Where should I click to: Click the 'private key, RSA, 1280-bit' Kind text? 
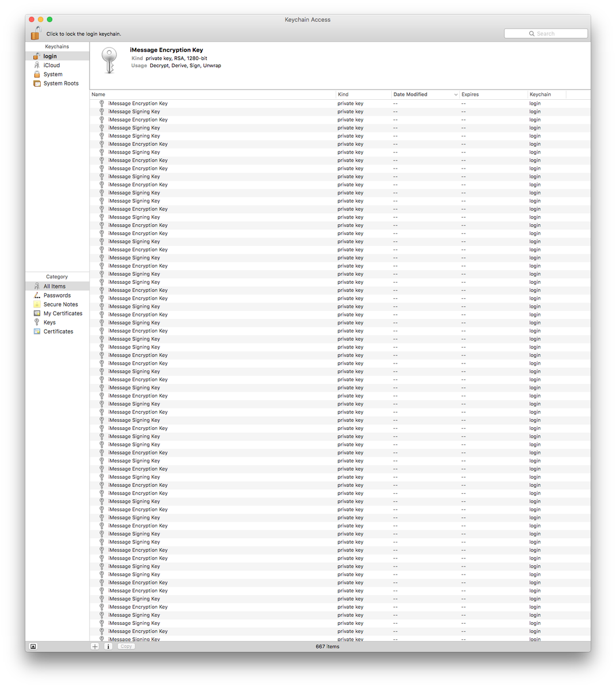[176, 58]
